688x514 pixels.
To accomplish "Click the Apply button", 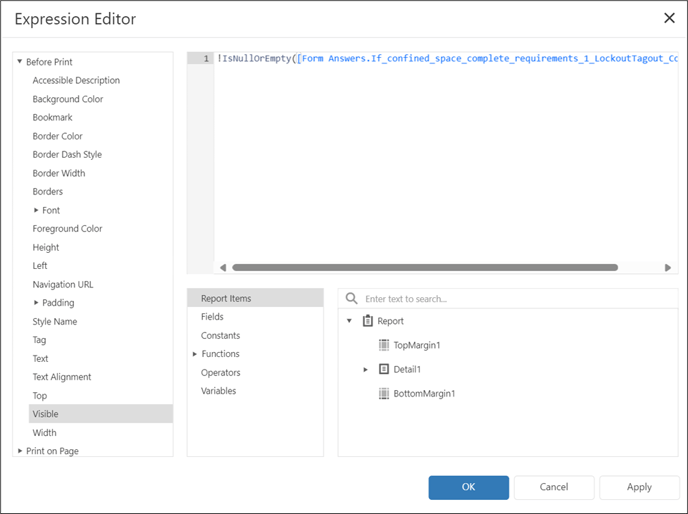I will pyautogui.click(x=639, y=487).
